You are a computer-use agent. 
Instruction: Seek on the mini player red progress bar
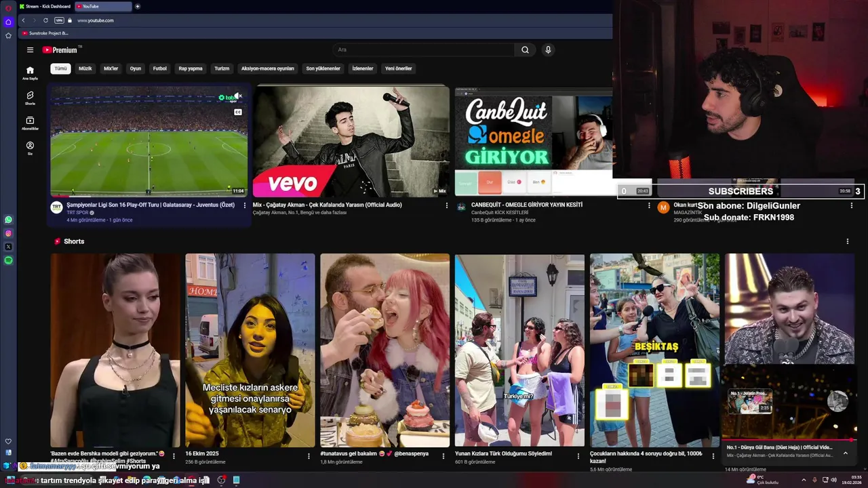(789, 440)
